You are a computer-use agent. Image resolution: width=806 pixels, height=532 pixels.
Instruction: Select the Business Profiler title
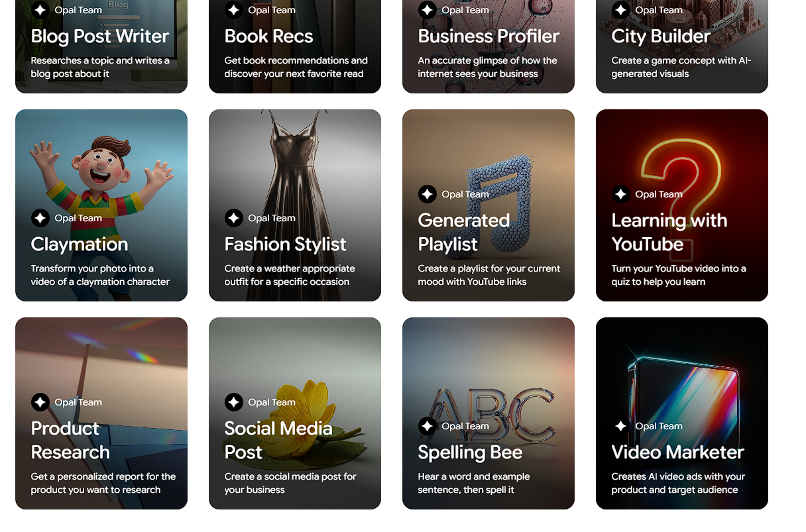coord(489,36)
